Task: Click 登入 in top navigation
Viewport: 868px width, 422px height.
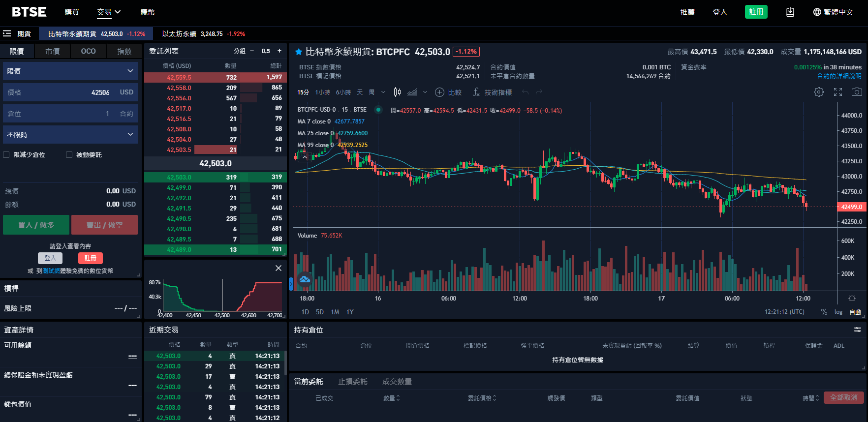Action: (x=720, y=12)
